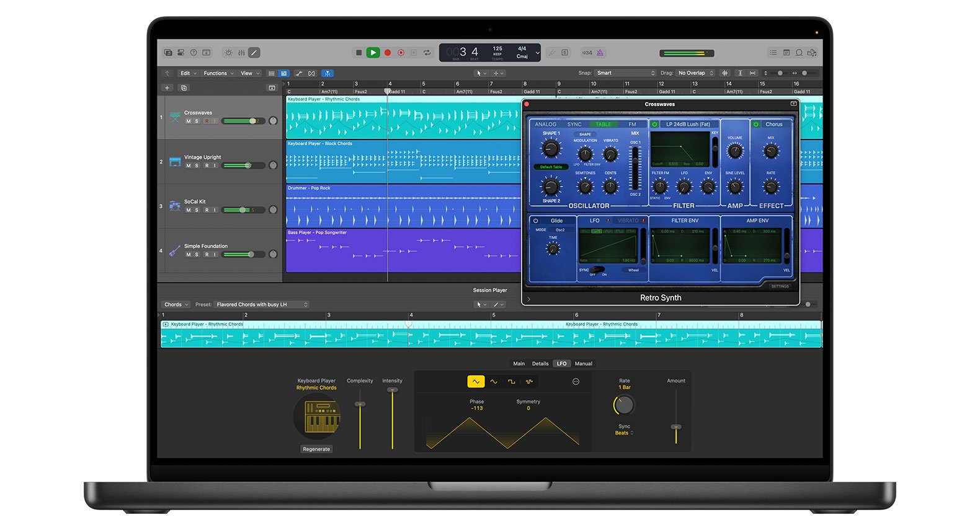Image resolution: width=980 pixels, height=530 pixels.
Task: Click the Drummer - Pop Rock region
Action: click(403, 206)
